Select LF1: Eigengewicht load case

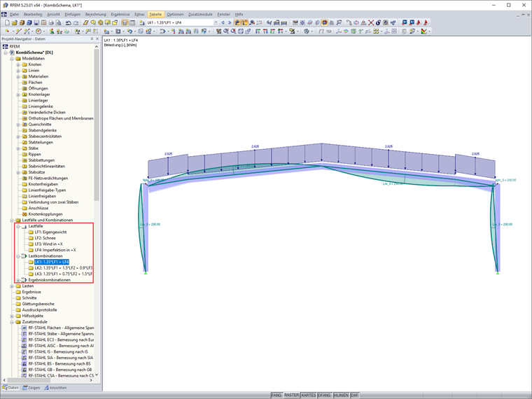[50, 232]
